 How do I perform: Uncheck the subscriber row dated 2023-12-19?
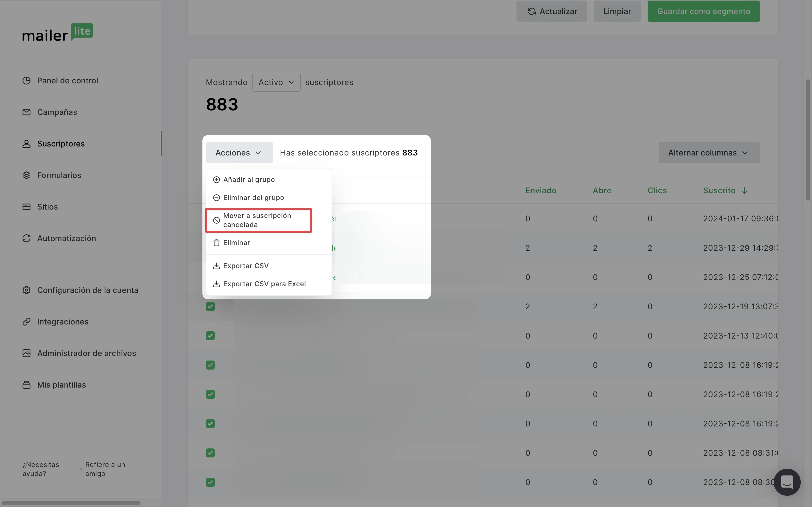click(x=210, y=306)
